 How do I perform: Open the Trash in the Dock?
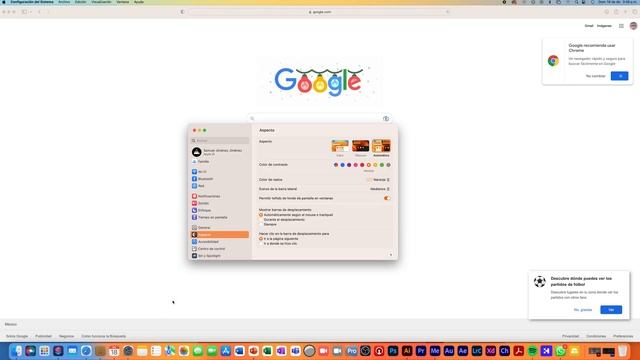622,351
